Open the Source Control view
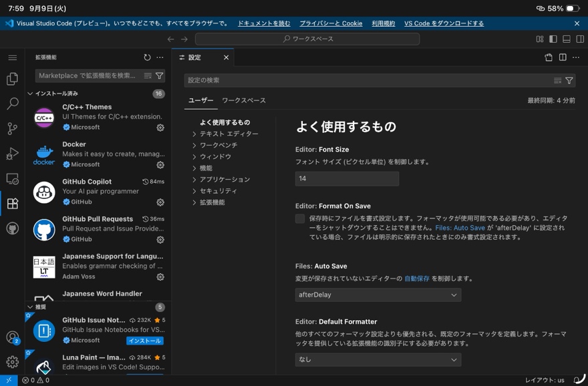 coord(13,128)
